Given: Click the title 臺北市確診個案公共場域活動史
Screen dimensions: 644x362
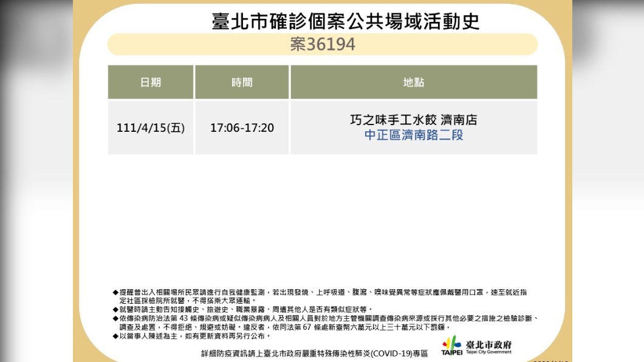Looking at the screenshot, I should coord(346,21).
